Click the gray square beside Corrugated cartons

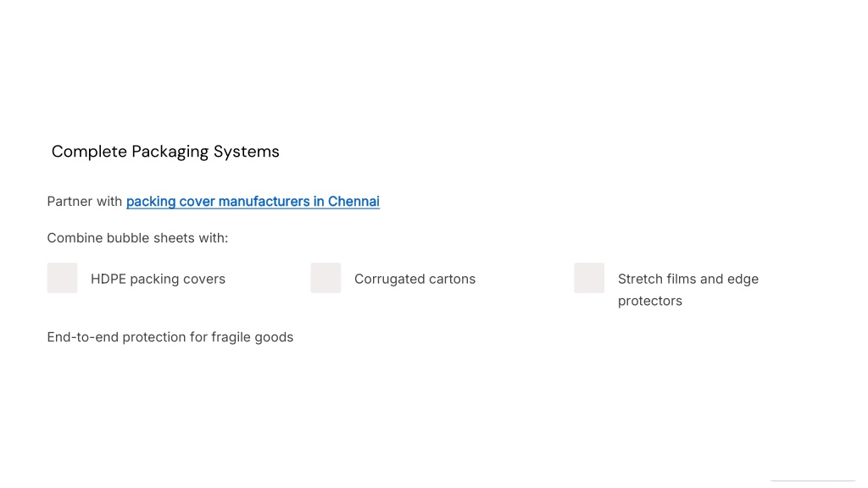pos(325,278)
